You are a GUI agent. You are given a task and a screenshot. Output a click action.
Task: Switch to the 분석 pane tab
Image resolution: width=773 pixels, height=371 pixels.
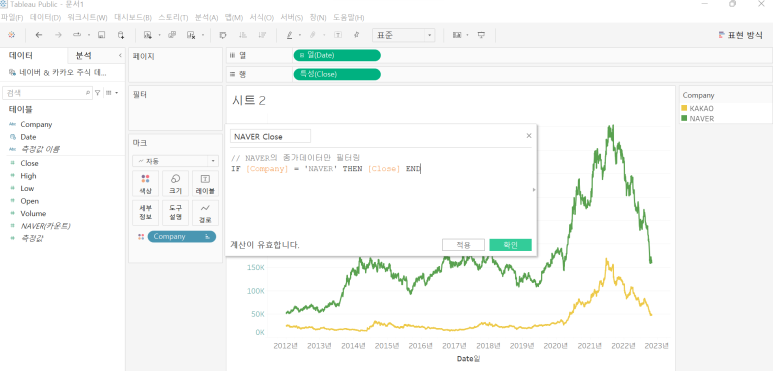83,56
